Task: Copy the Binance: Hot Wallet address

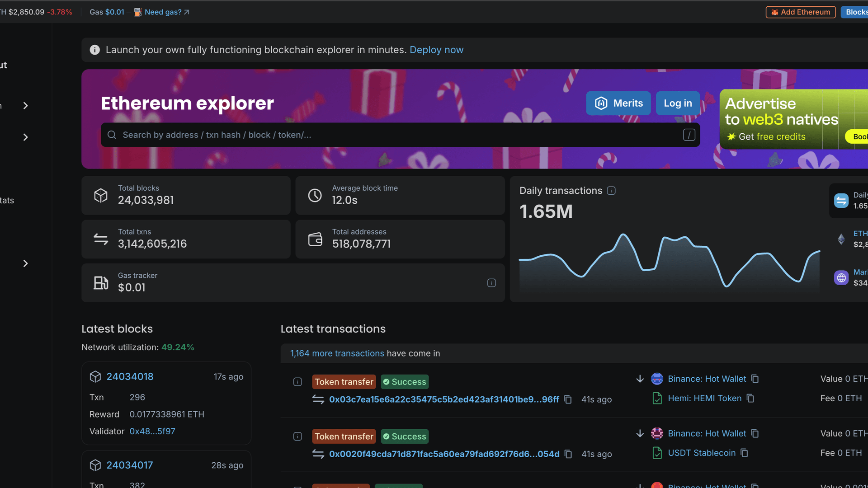Action: point(755,379)
